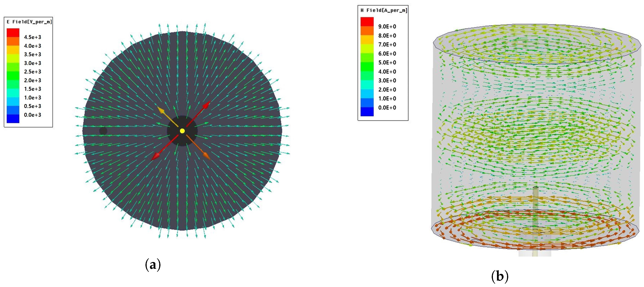Click the E Field[V_per_m] legend title

[x=29, y=22]
